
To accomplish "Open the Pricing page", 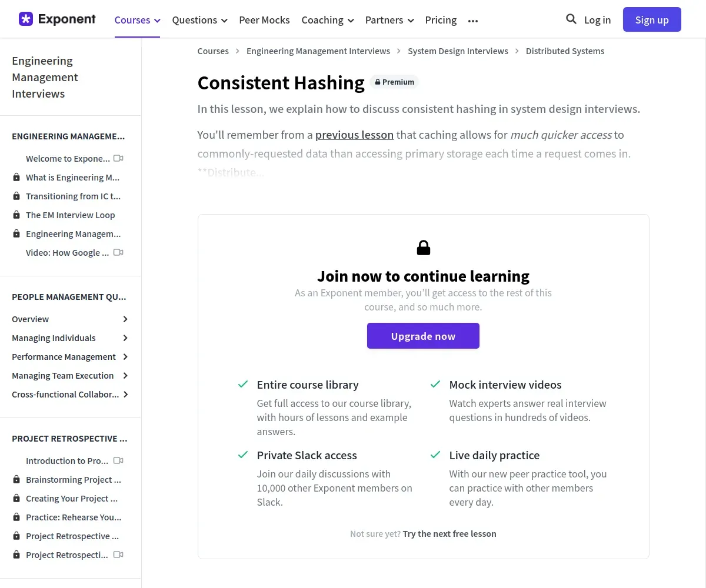I will pyautogui.click(x=441, y=20).
